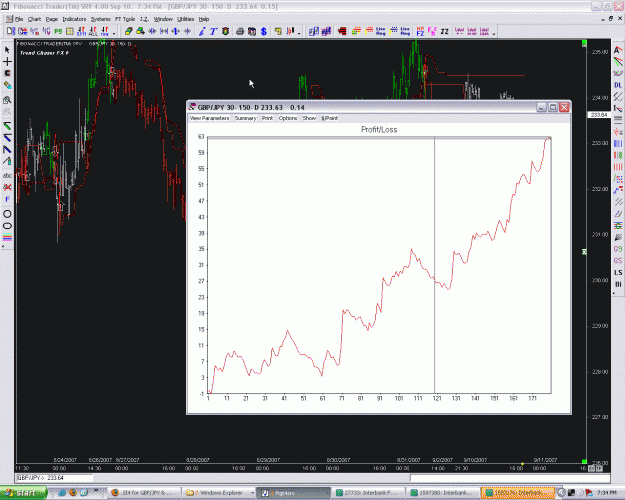Open the Window menu
625x500 pixels.
(163, 19)
